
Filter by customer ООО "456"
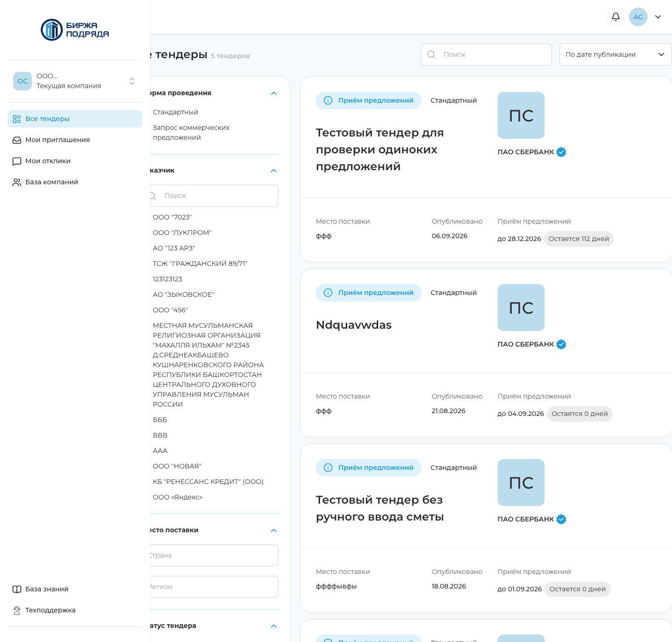point(170,310)
